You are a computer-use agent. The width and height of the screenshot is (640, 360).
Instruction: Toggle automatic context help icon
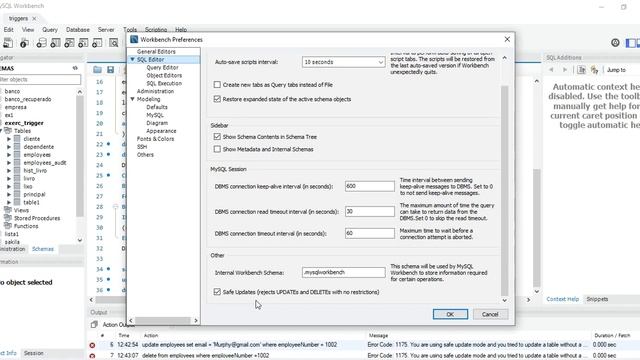pos(595,70)
